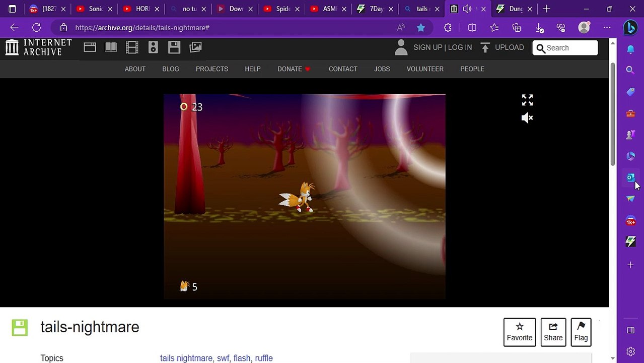The width and height of the screenshot is (644, 363).
Task: Open the Texts book icon
Action: (x=111, y=47)
